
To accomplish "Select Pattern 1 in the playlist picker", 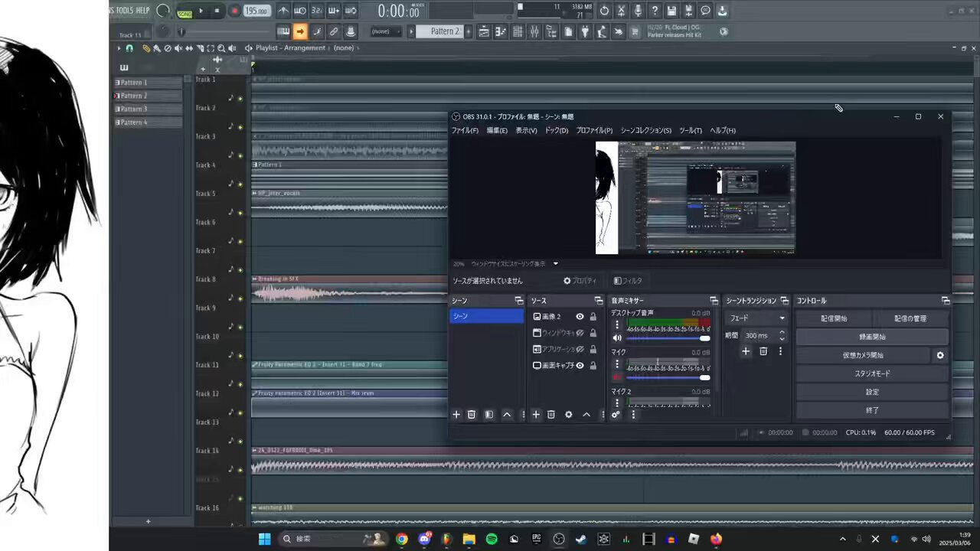I will pos(149,83).
